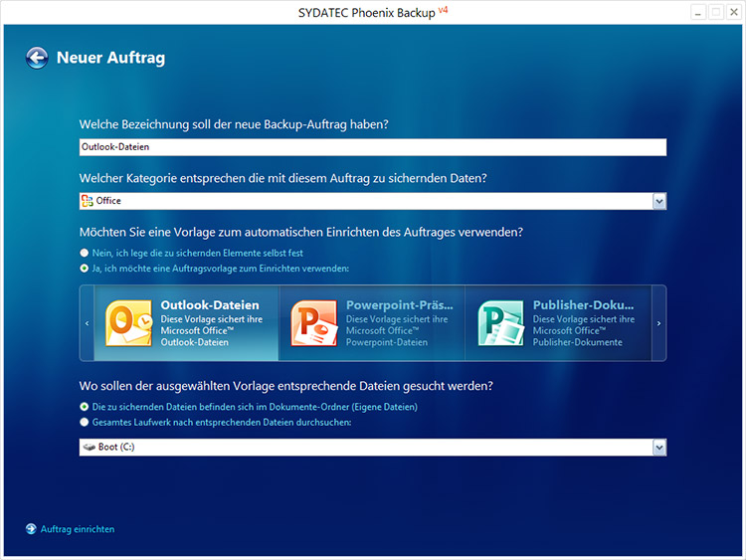Image resolution: width=746 pixels, height=560 pixels.
Task: Click the job name field with Outlook-Dateien
Action: [372, 147]
